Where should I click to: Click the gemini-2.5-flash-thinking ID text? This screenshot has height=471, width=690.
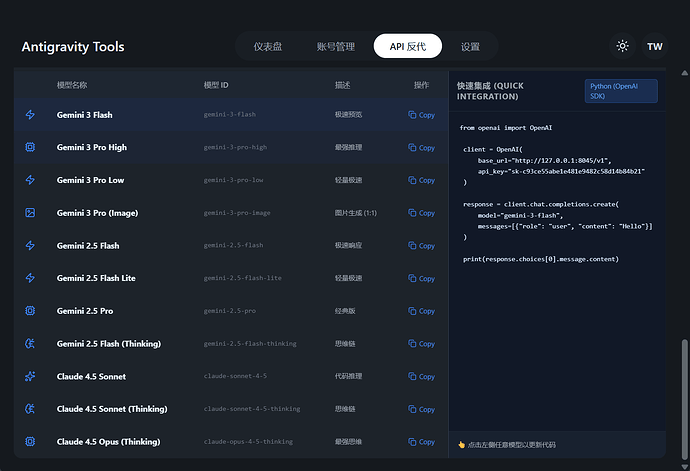[x=250, y=343]
